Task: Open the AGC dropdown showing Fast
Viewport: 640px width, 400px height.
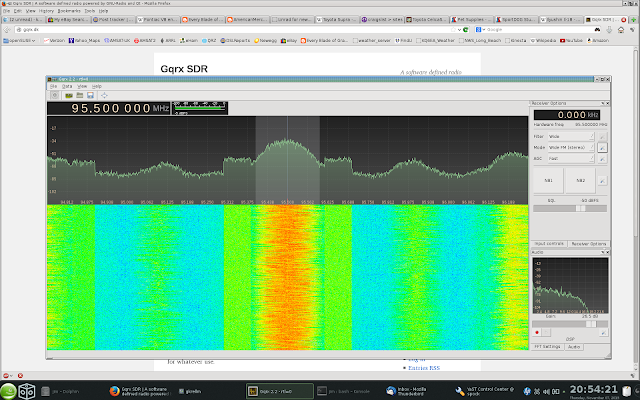Action: (571, 158)
